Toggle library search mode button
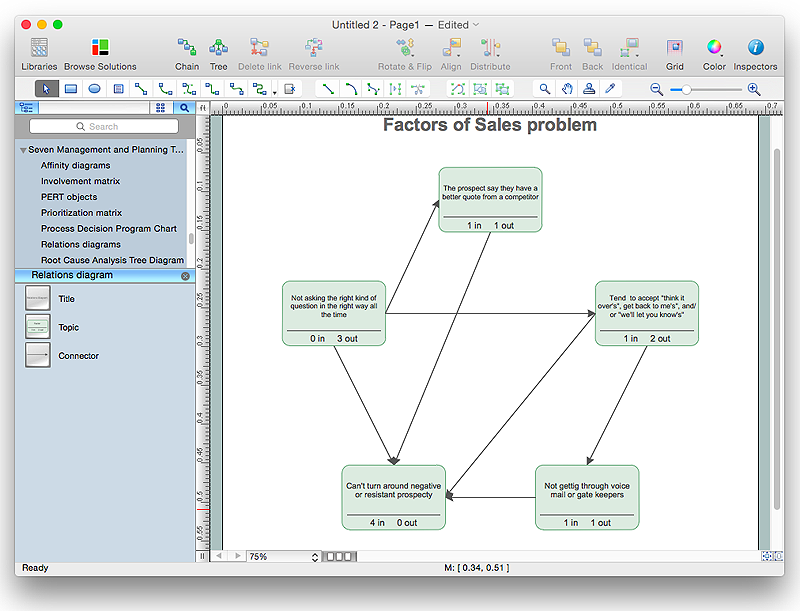 tap(184, 107)
